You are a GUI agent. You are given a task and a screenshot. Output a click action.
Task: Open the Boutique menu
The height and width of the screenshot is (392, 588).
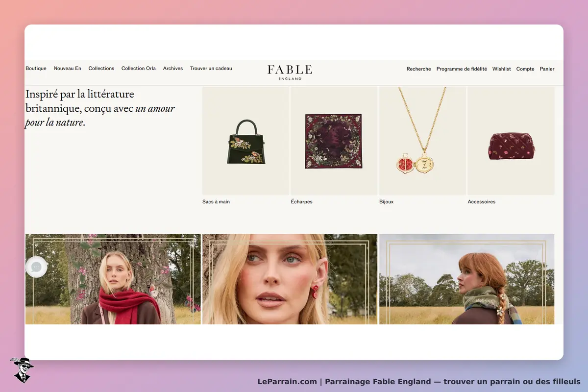click(x=36, y=69)
